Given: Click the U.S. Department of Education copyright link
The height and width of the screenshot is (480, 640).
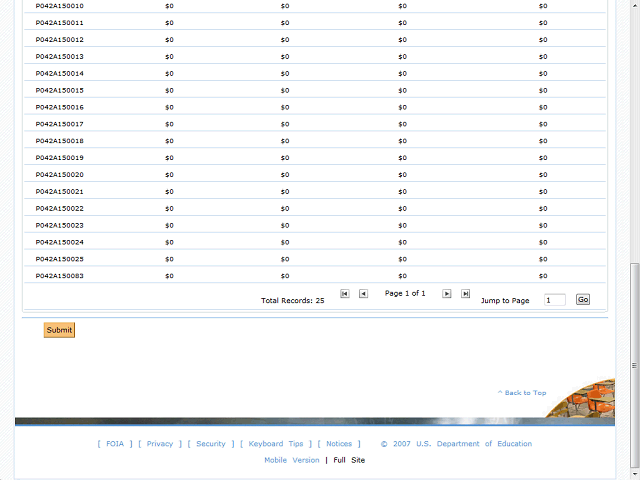Looking at the screenshot, I should 456,444.
